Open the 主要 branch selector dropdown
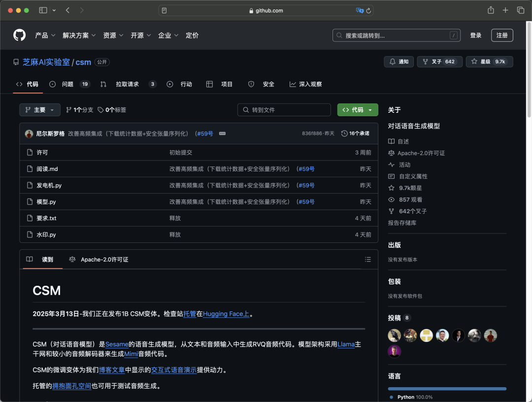This screenshot has width=532, height=402. click(x=40, y=110)
